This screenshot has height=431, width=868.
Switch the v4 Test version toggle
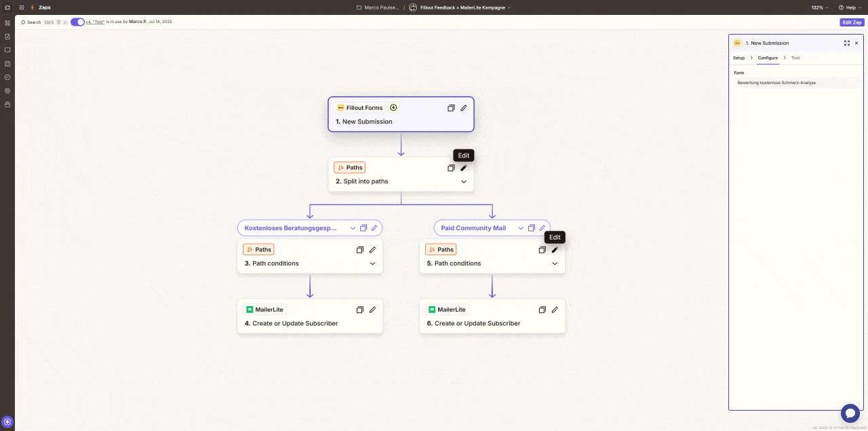[77, 21]
